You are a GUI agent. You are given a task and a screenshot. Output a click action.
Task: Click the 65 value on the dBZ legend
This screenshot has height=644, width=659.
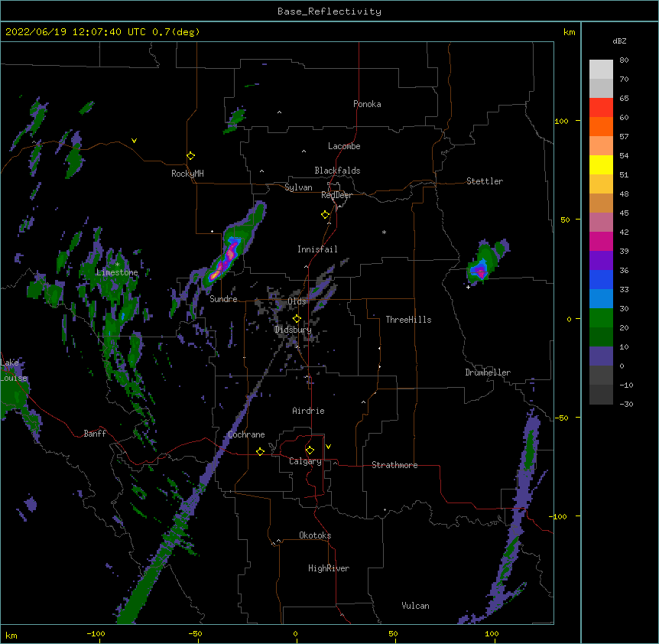(x=624, y=99)
